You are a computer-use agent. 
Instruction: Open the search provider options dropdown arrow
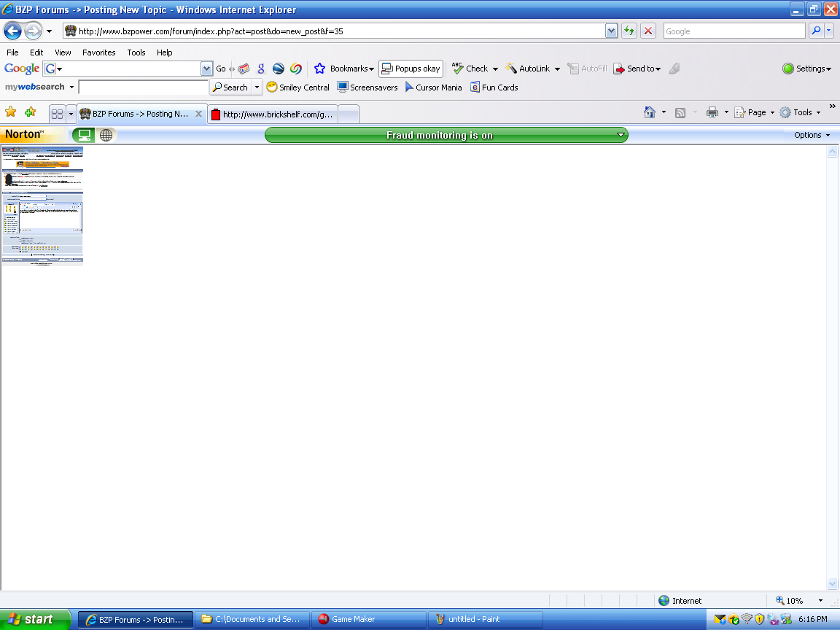(829, 31)
